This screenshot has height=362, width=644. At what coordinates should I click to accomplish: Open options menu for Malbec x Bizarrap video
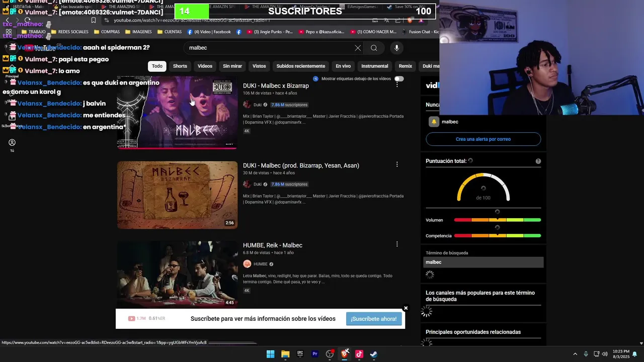click(x=397, y=84)
